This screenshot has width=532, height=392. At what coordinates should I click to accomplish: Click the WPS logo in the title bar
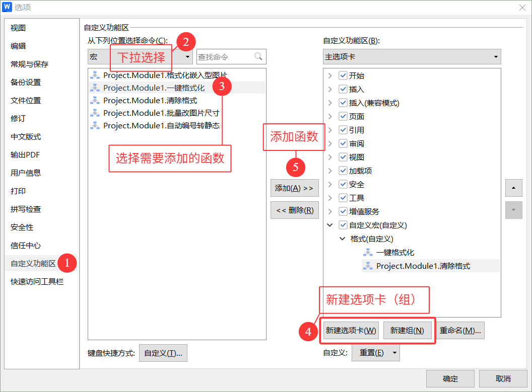coord(8,7)
